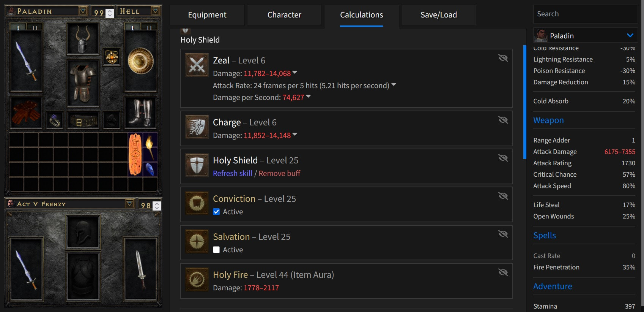Uncheck the Conviction aura Active checkbox
The image size is (644, 312).
(x=216, y=212)
